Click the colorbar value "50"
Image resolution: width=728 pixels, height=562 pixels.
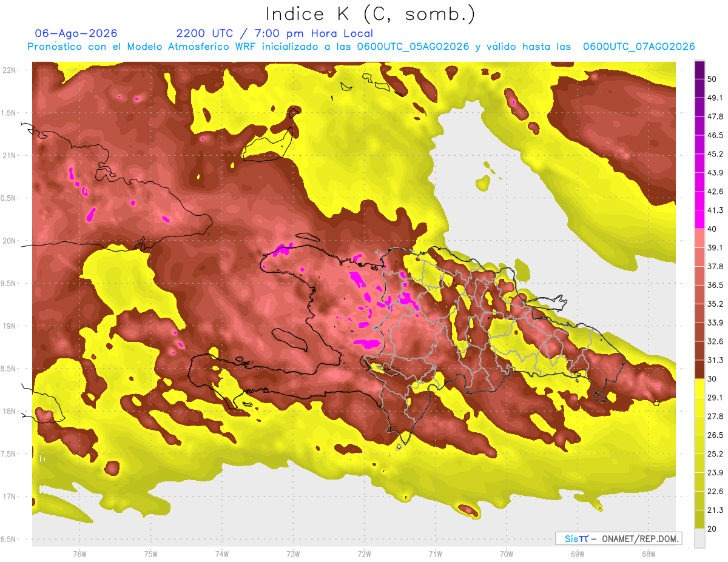pos(713,79)
